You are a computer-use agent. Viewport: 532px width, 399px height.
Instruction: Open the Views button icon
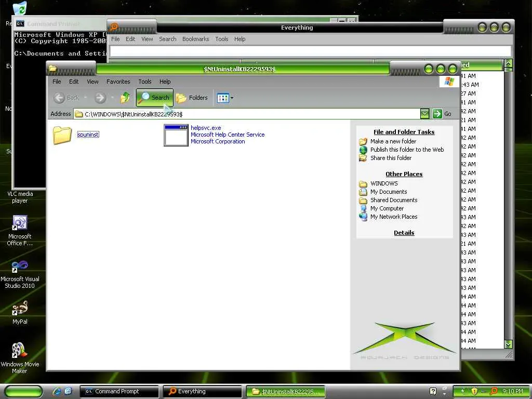223,98
